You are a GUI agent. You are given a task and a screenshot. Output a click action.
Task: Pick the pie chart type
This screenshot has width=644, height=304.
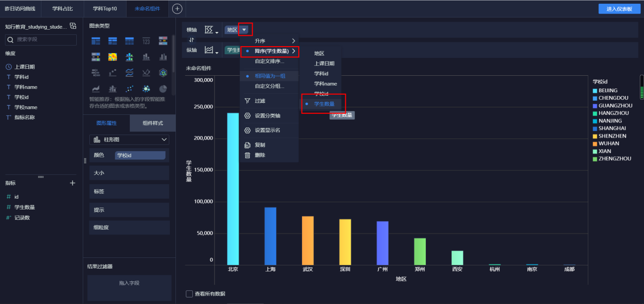[x=163, y=88]
